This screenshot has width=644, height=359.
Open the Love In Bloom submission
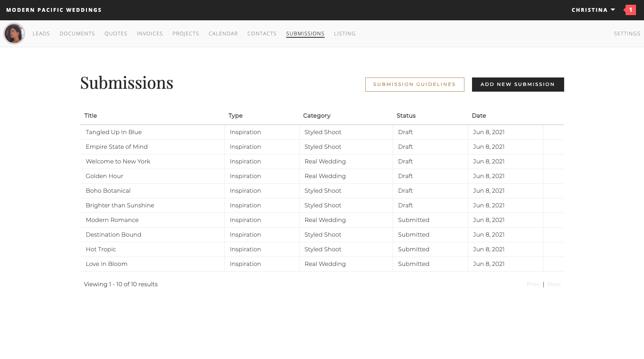coord(107,264)
